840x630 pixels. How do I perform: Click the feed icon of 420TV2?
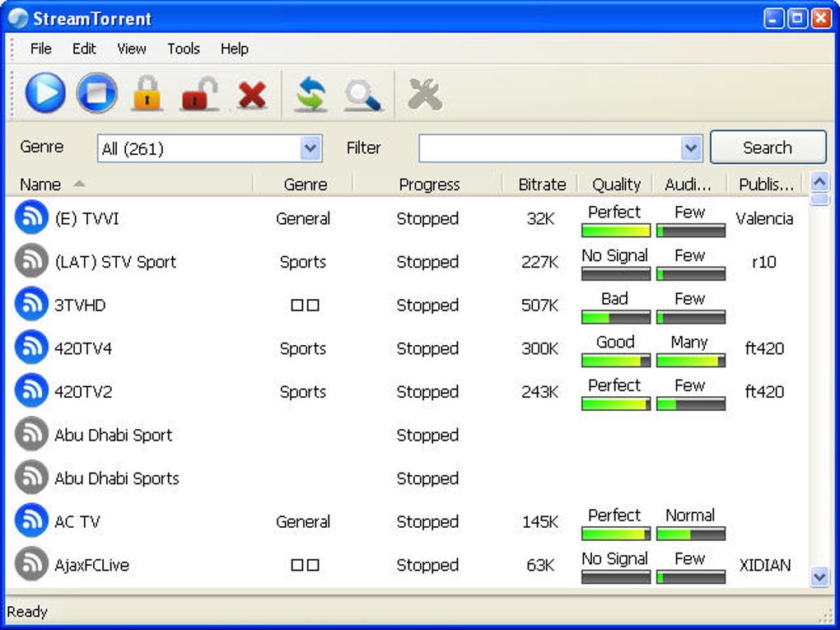tap(31, 390)
